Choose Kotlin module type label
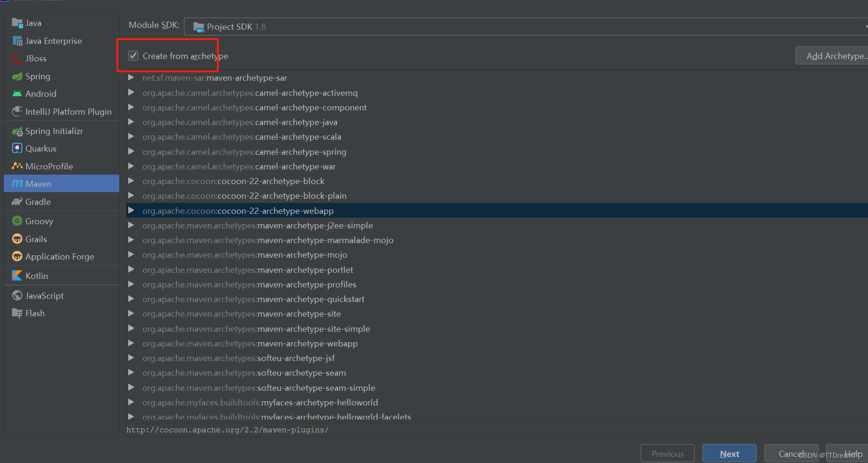The image size is (868, 463). pos(37,276)
